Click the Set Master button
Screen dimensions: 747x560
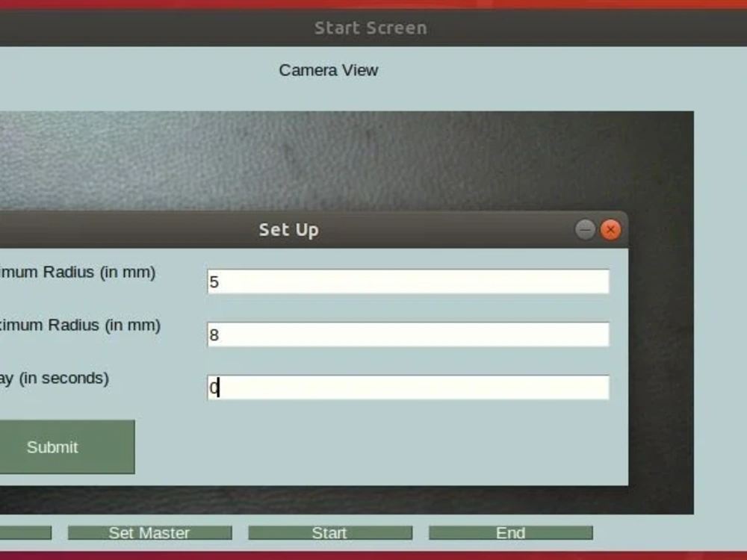tap(149, 533)
